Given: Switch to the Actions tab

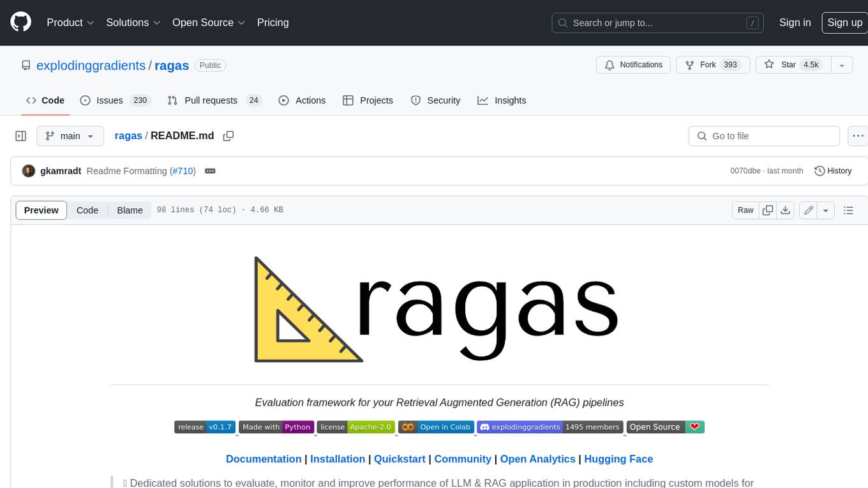Looking at the screenshot, I should coord(302,100).
